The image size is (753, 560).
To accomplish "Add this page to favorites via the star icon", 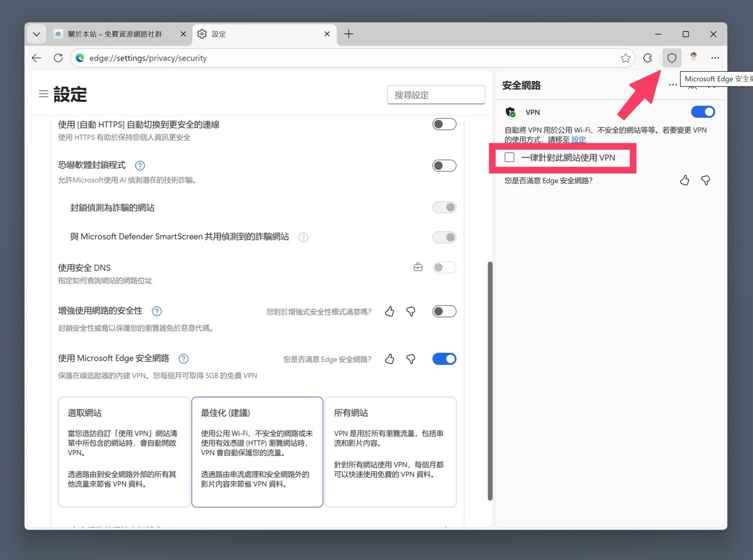I will 625,58.
